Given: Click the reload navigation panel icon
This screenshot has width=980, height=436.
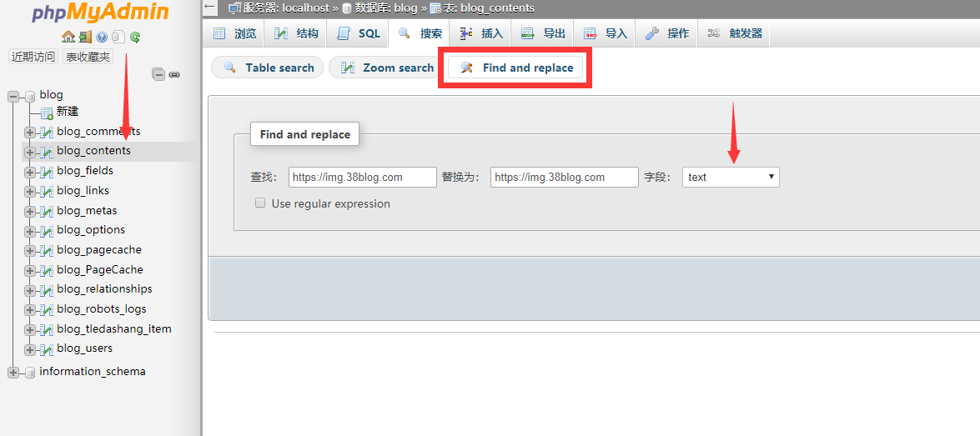Looking at the screenshot, I should 135,38.
